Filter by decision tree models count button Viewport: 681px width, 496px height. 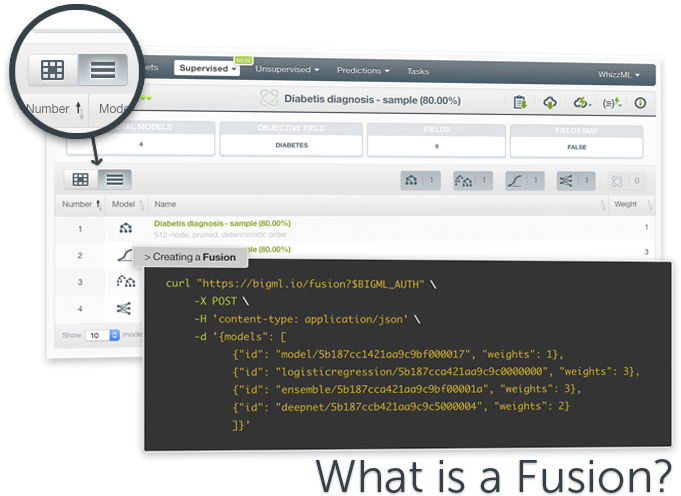pos(420,180)
